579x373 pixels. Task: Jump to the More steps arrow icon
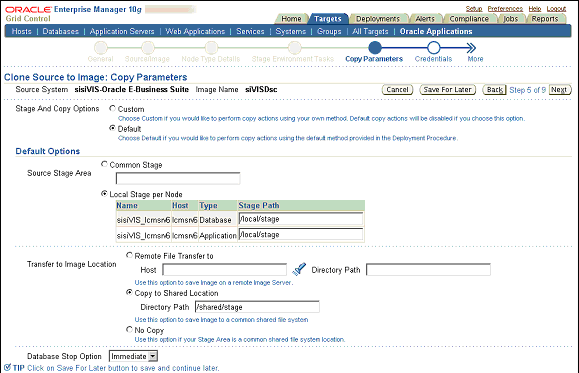(x=471, y=48)
